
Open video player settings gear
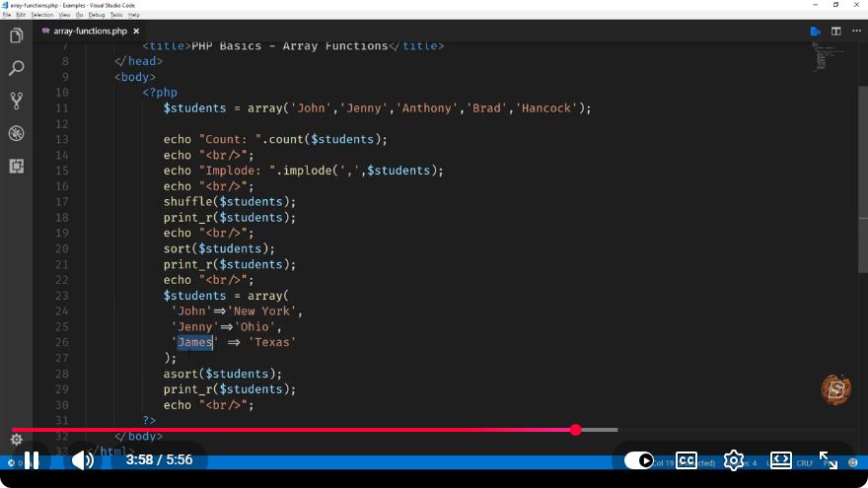[734, 459]
